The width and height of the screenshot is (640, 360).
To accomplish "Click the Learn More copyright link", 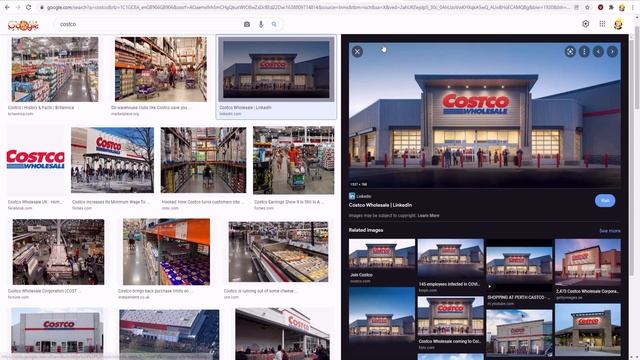I will 429,216.
